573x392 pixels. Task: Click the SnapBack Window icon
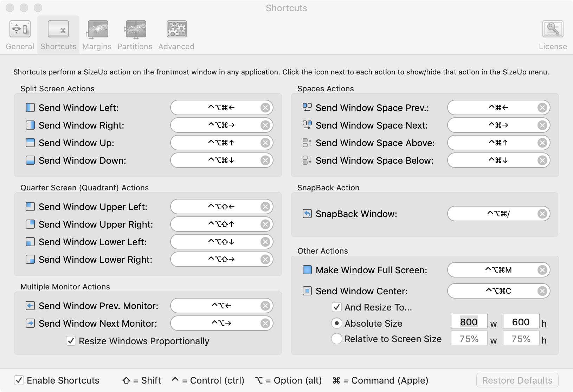tap(307, 214)
